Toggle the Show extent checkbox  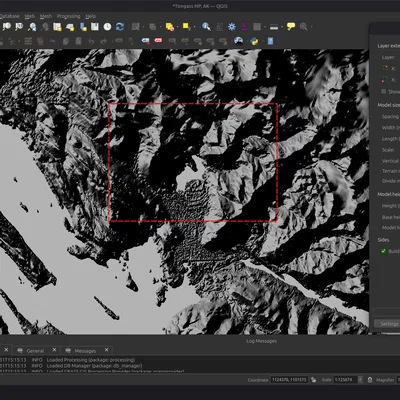pyautogui.click(x=384, y=91)
